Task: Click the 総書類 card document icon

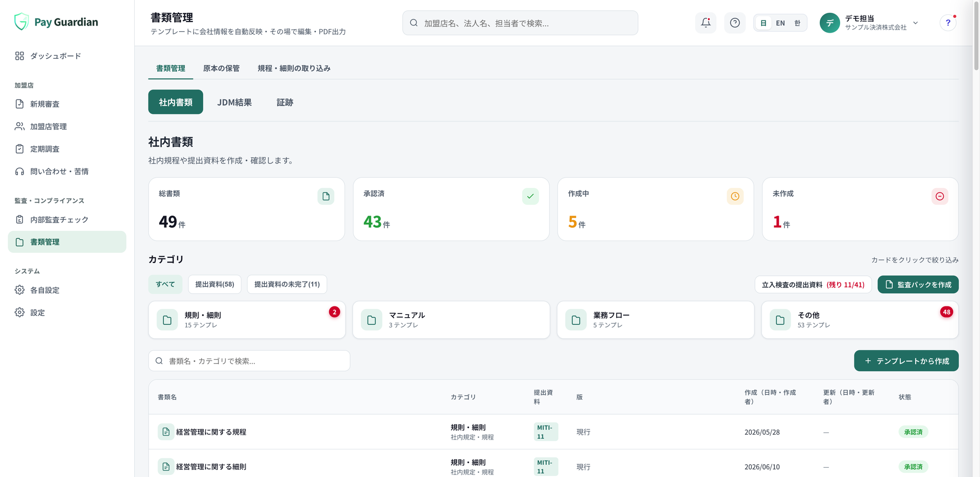Action: click(326, 196)
